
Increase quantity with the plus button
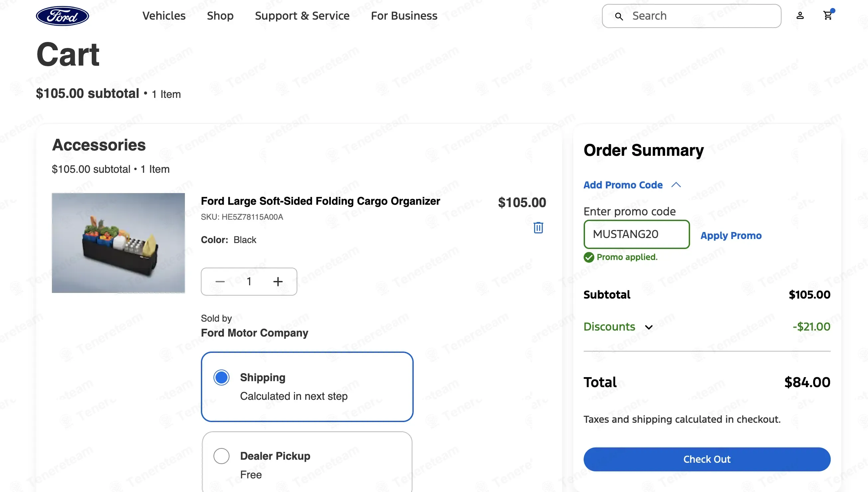tap(278, 282)
